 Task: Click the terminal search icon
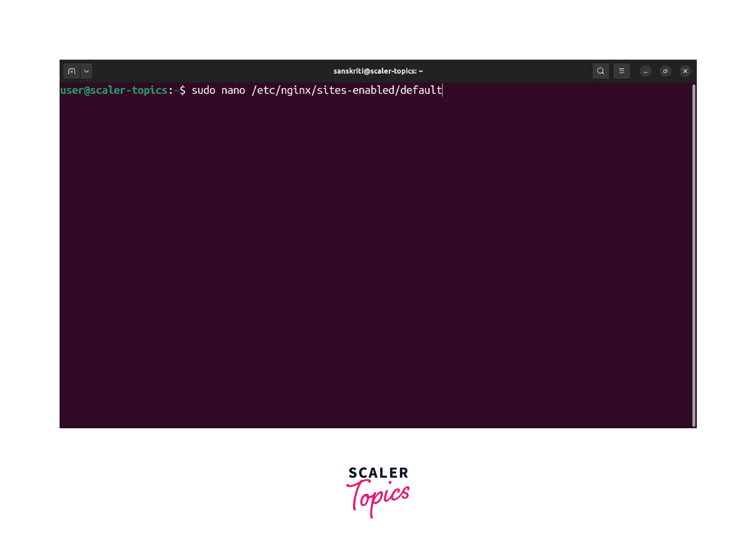[600, 71]
